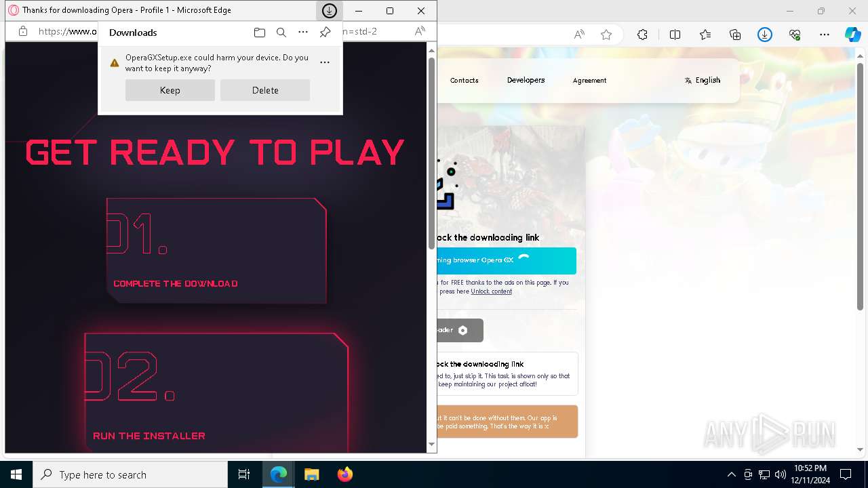
Task: Pin the Downloads panel
Action: 325,32
